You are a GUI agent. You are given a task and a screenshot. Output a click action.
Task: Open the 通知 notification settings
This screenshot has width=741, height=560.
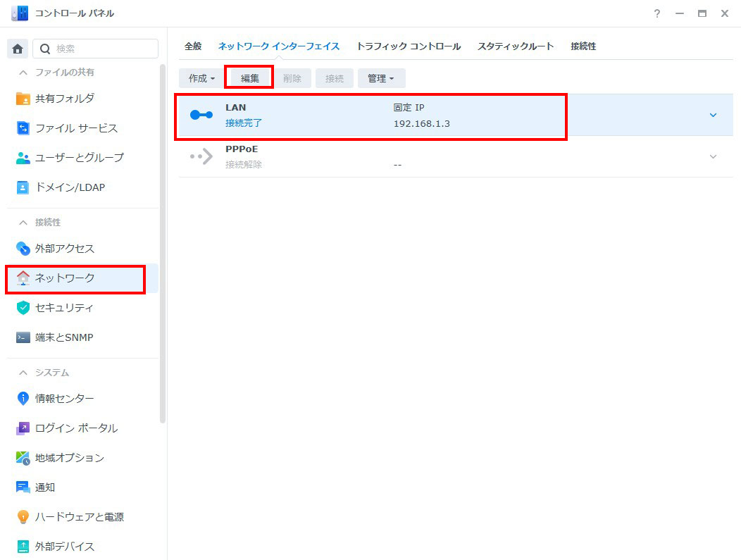(45, 487)
